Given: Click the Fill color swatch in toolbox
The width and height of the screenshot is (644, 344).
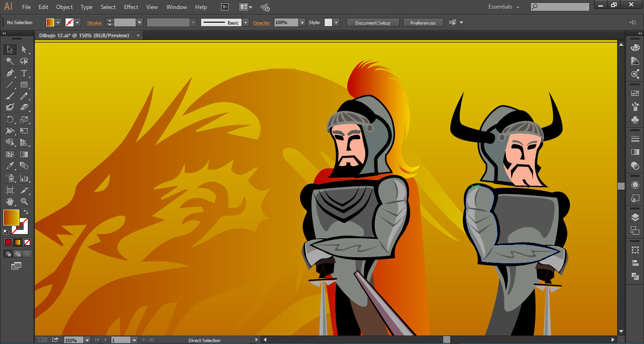Looking at the screenshot, I should point(11,218).
